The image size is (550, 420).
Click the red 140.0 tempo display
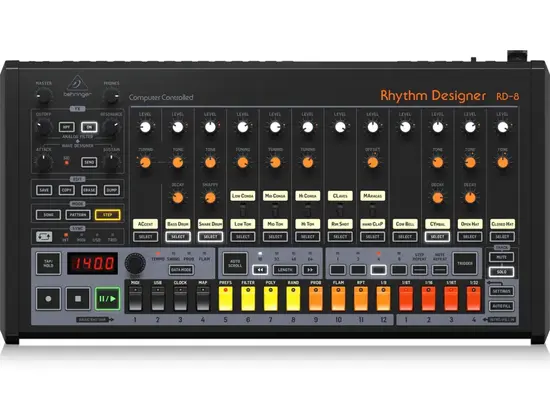click(93, 264)
